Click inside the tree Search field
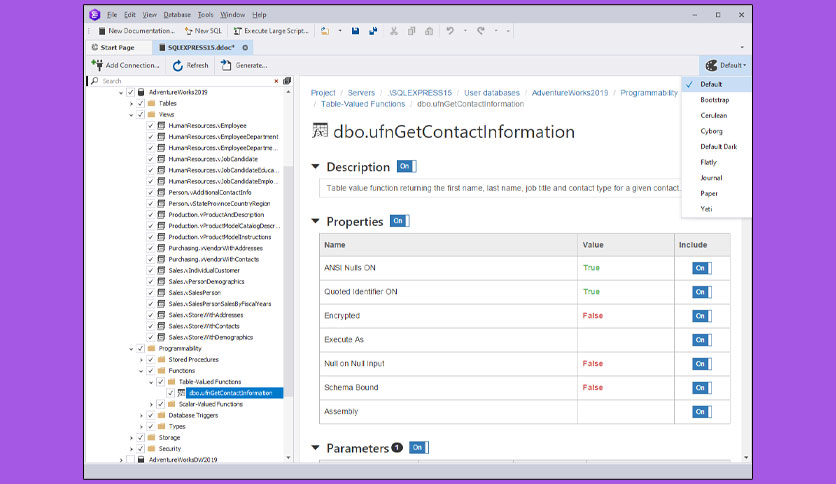The width and height of the screenshot is (836, 484). (x=186, y=81)
